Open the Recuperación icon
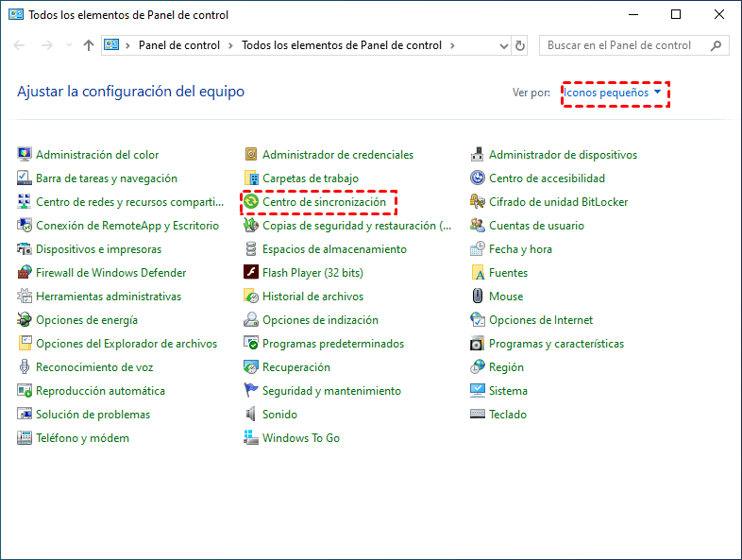 pyautogui.click(x=251, y=367)
